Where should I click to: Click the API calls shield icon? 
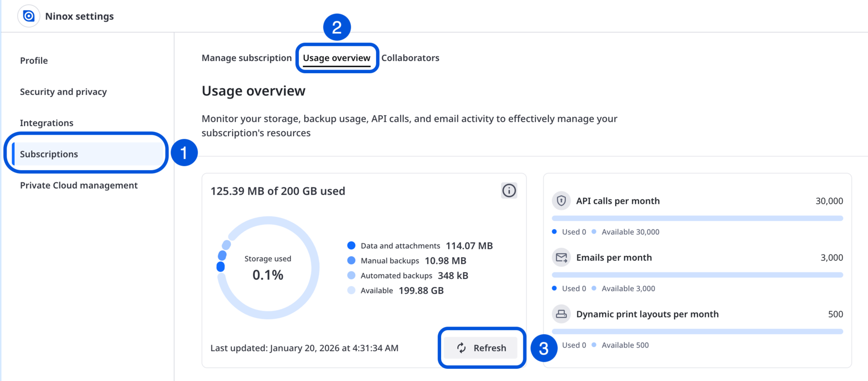(x=561, y=201)
